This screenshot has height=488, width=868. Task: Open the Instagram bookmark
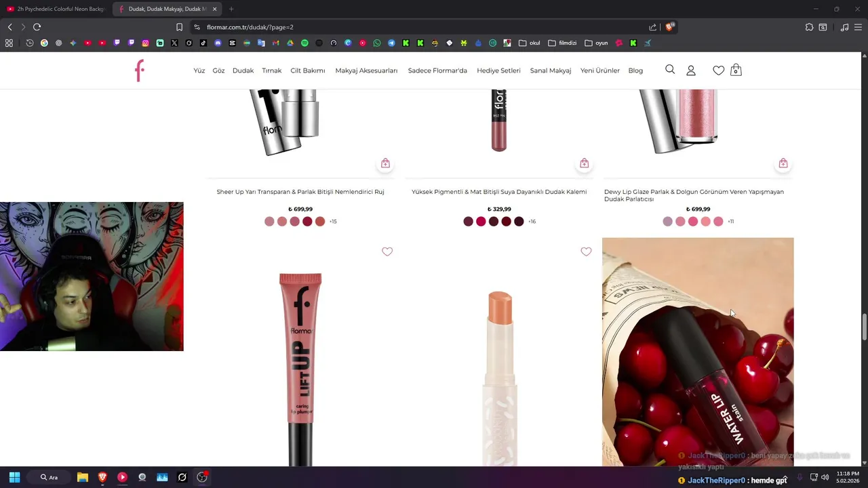point(145,43)
